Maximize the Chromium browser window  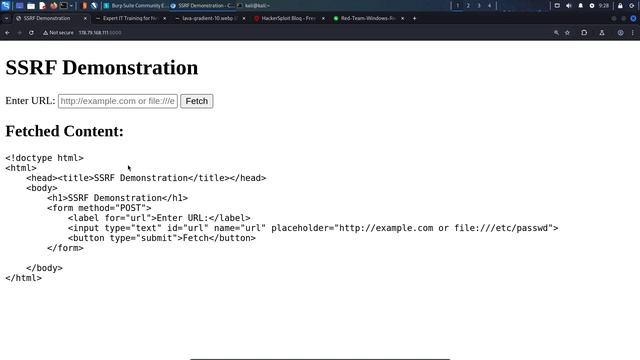tap(623, 18)
